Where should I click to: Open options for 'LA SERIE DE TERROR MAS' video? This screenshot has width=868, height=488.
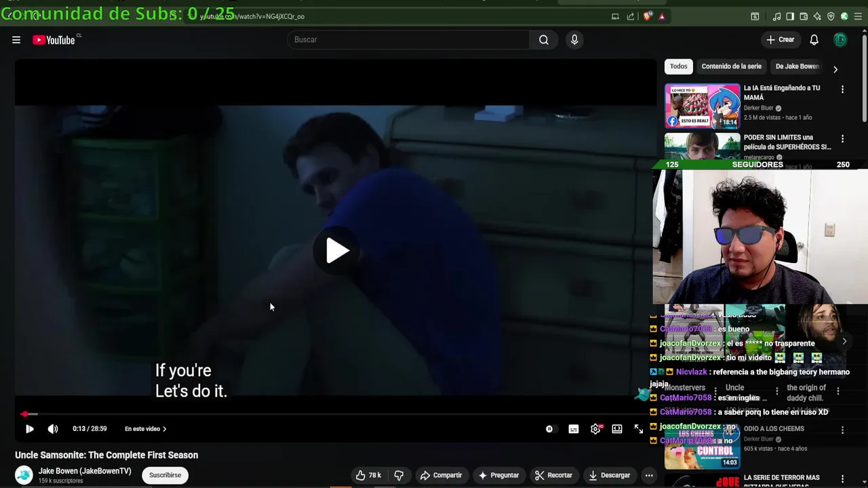842,479
